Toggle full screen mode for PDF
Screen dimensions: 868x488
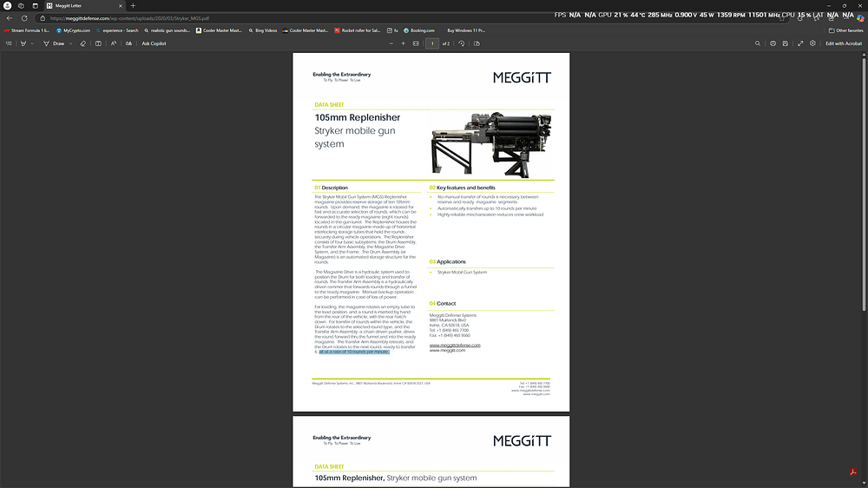point(799,43)
